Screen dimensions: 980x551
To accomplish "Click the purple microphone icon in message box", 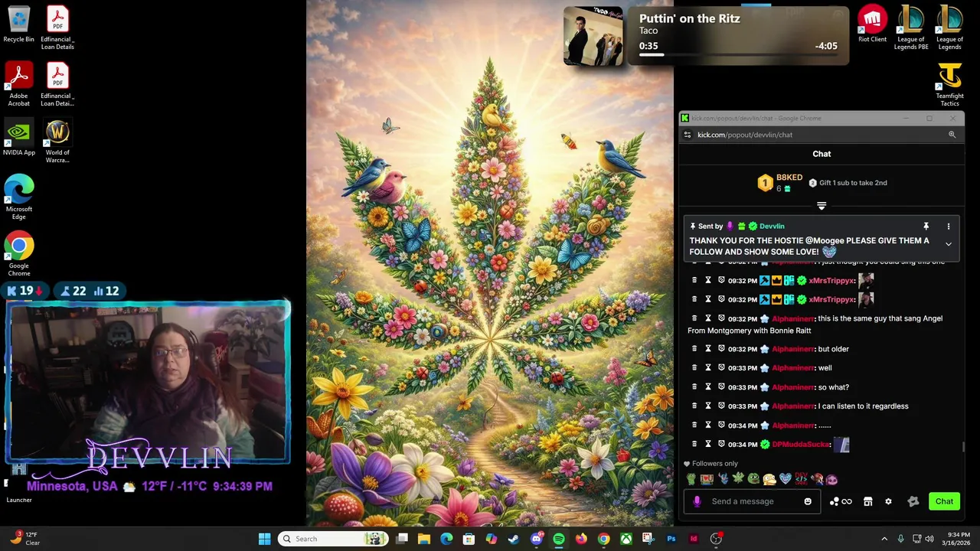I will [697, 501].
